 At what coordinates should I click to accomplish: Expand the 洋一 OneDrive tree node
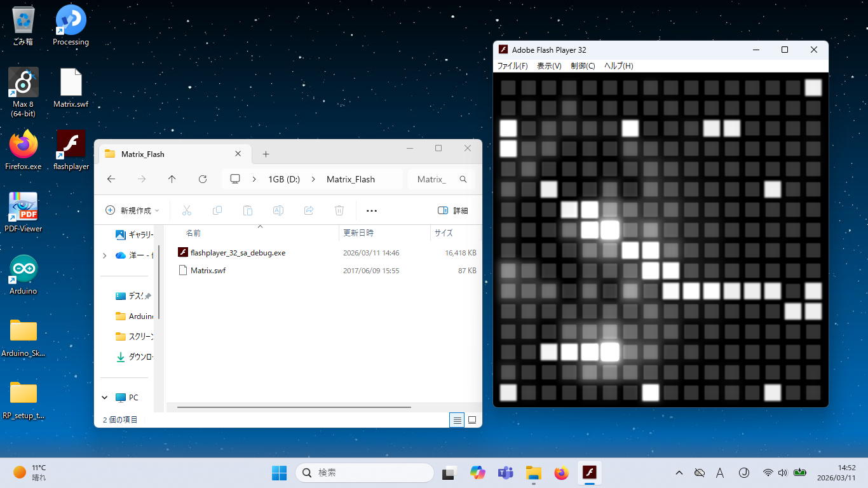[105, 255]
